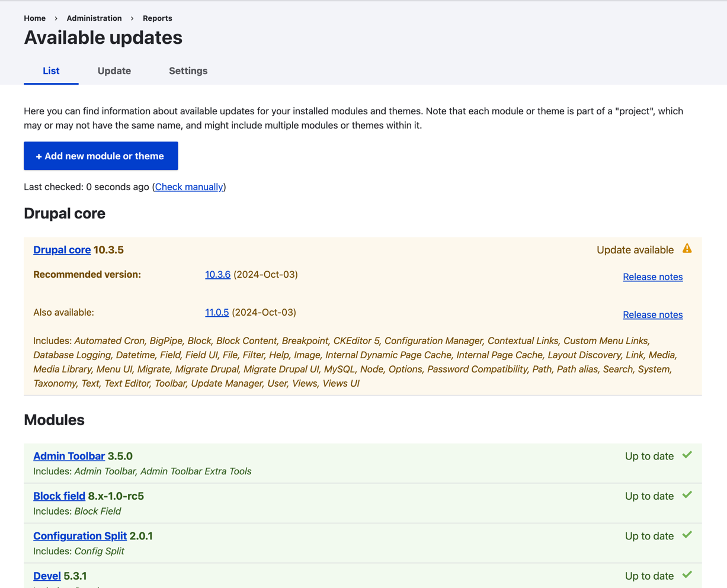Go to Administration in the breadcrumb

point(94,18)
